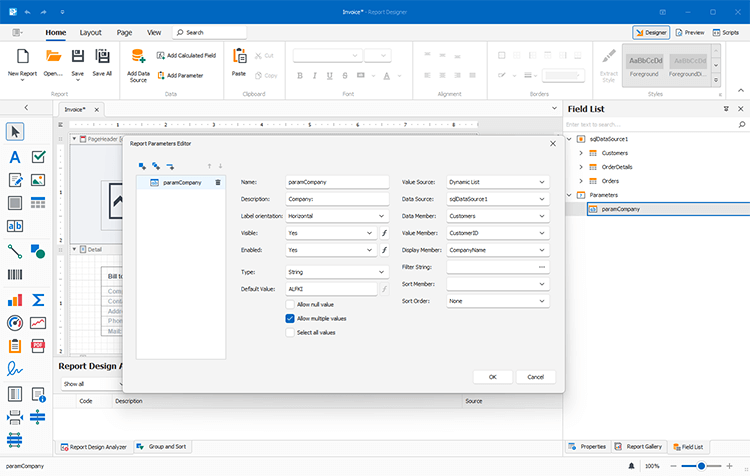This screenshot has height=476, width=750.
Task: Enable the Allow null value checkbox
Action: pyautogui.click(x=290, y=304)
